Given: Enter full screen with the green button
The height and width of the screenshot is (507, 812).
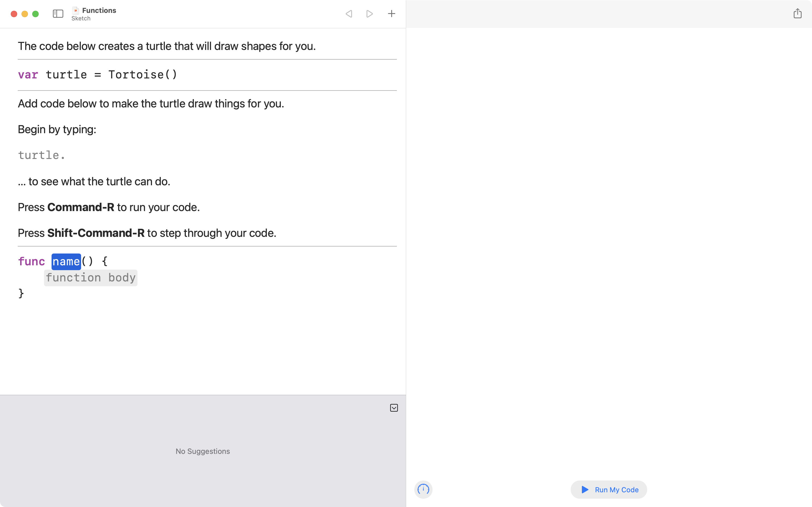Looking at the screenshot, I should tap(35, 14).
